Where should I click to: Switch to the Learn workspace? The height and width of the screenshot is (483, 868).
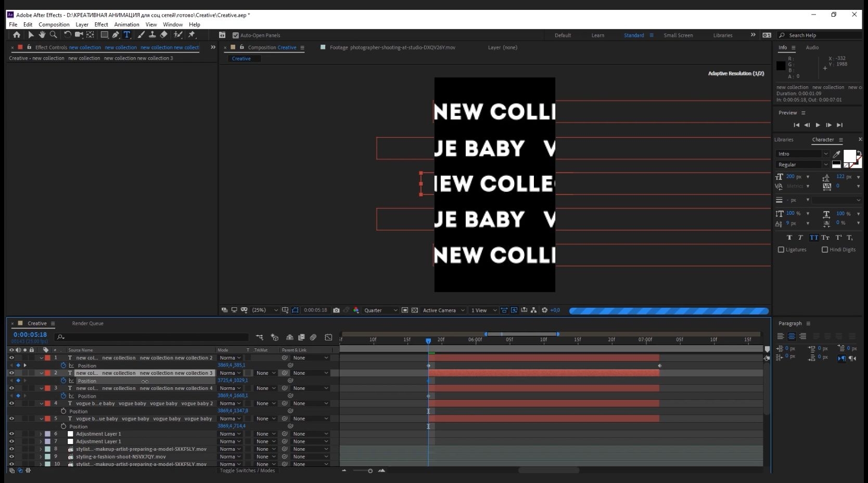tap(597, 35)
